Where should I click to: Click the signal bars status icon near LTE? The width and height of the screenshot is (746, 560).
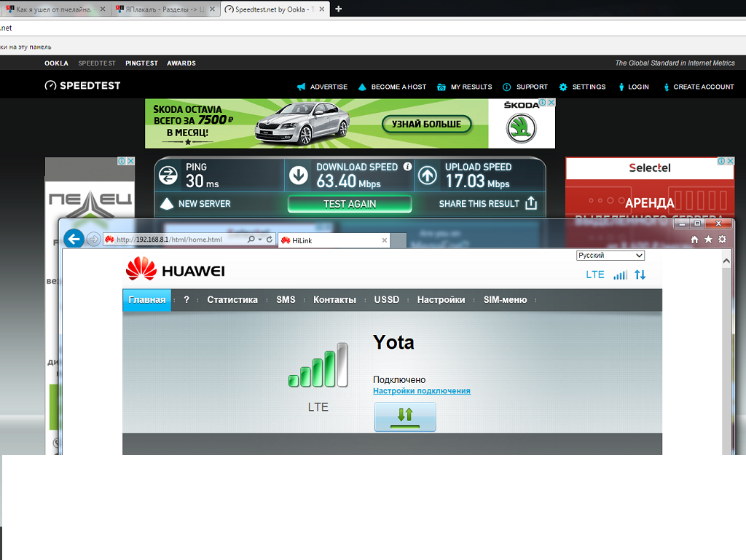point(621,275)
